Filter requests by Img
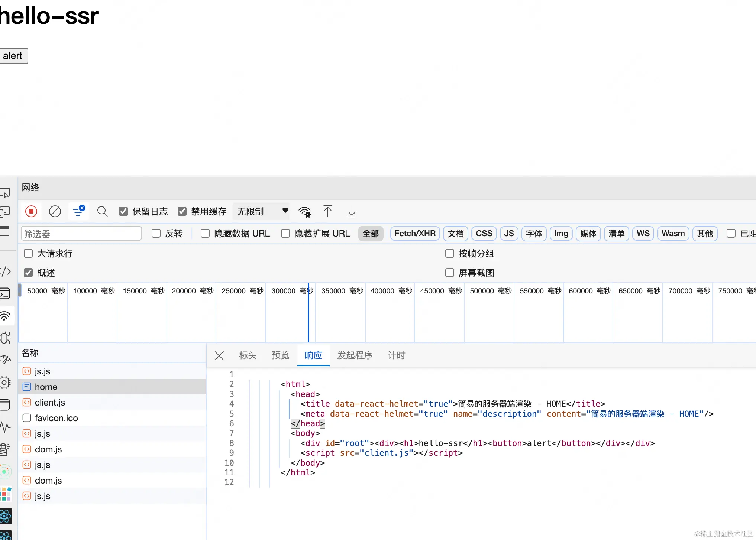Image resolution: width=756 pixels, height=540 pixels. coord(561,234)
